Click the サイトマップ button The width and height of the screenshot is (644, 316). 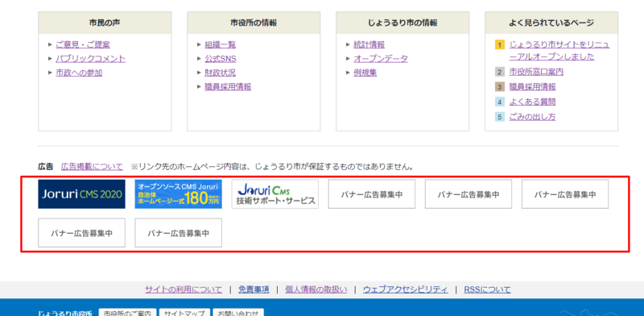click(x=185, y=313)
